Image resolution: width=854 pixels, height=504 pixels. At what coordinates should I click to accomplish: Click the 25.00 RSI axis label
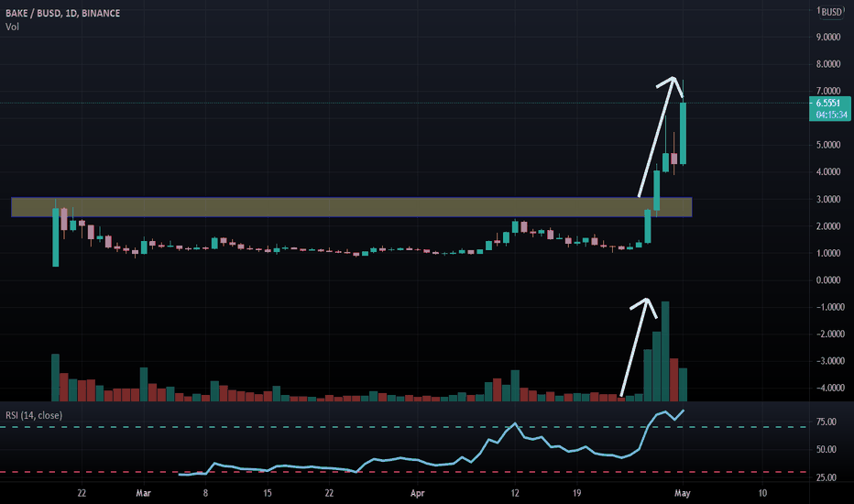[x=826, y=477]
